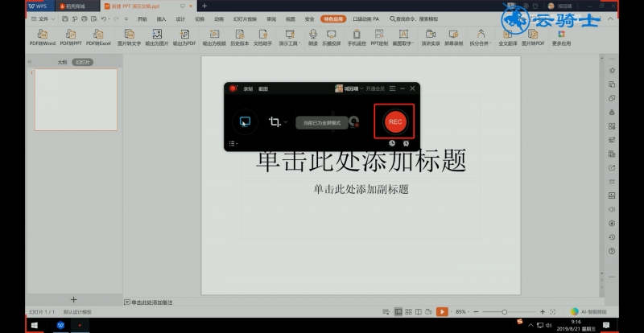The image size is (644, 333).
Task: Expand the recorder user account dropdown
Action: 361,88
